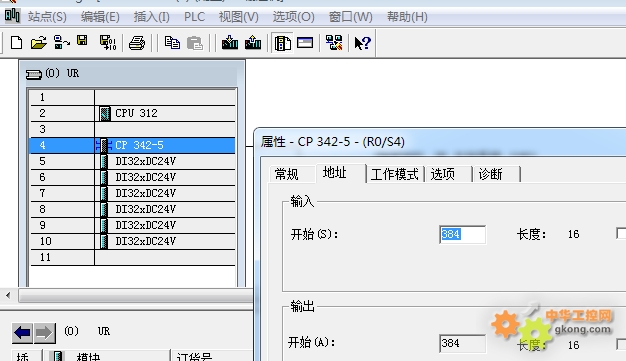Open the 选项(O) menu
The width and height of the screenshot is (626, 361).
293,17
